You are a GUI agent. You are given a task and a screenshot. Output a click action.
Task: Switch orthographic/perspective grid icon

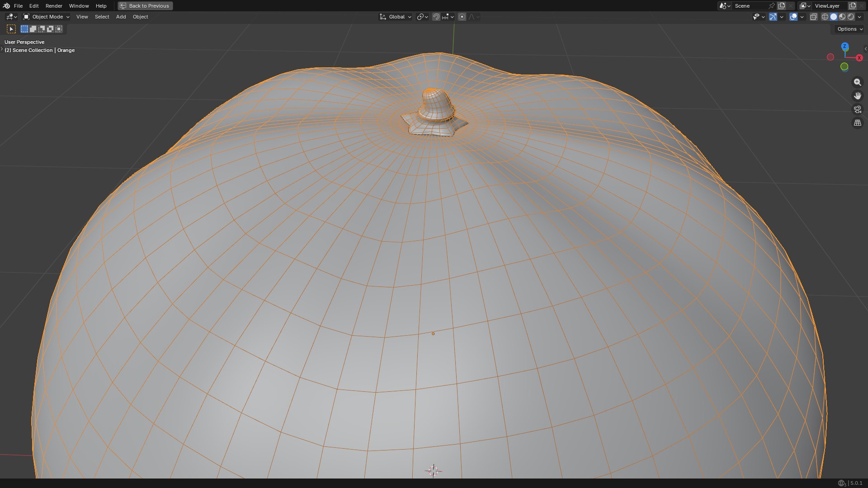[857, 123]
